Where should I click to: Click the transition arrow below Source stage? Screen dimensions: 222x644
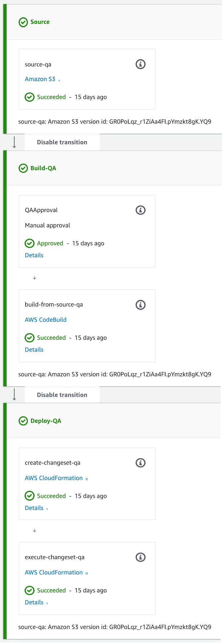(14, 142)
